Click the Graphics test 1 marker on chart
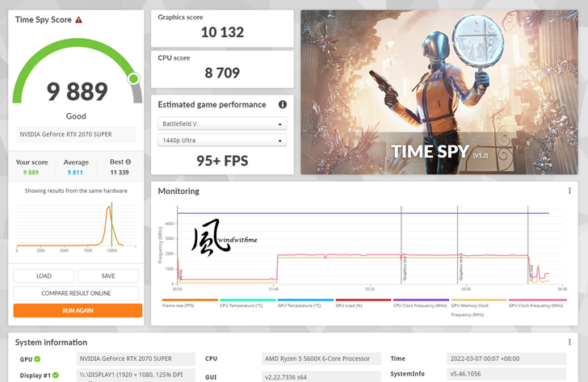The height and width of the screenshot is (382, 588). pyautogui.click(x=404, y=268)
